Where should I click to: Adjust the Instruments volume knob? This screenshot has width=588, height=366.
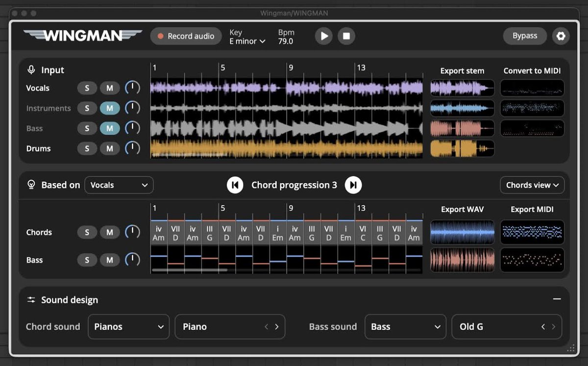132,108
